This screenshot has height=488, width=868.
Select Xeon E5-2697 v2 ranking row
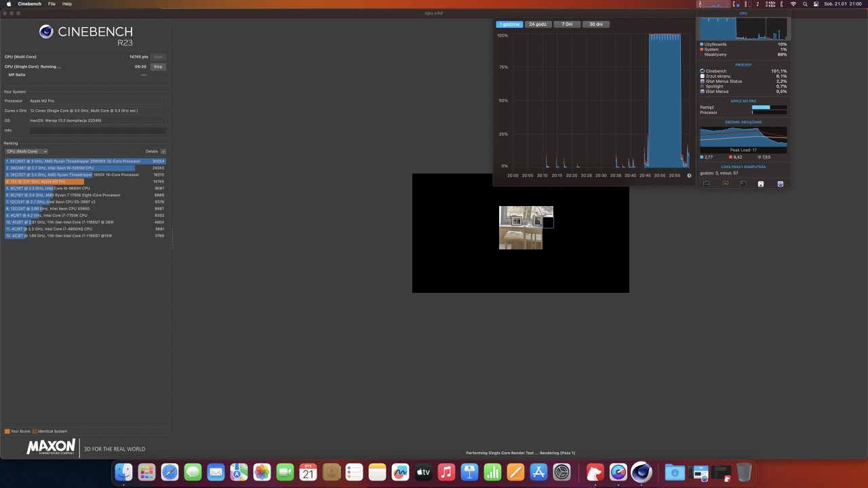coord(85,202)
